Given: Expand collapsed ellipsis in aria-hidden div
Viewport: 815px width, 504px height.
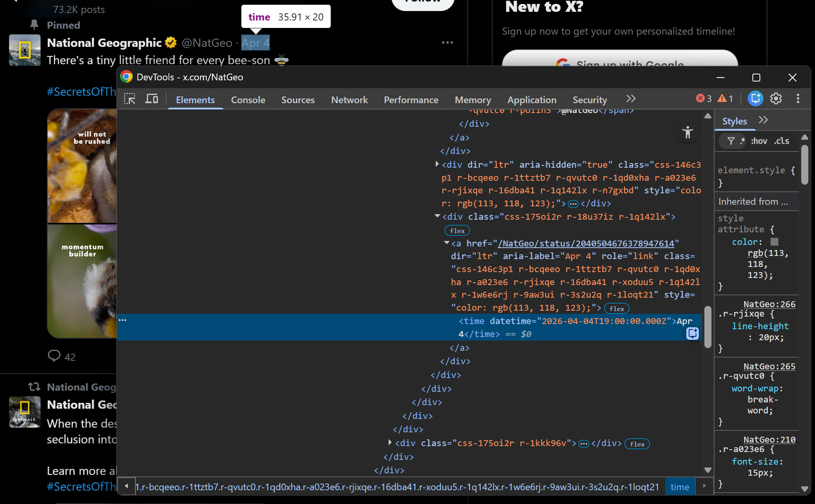Looking at the screenshot, I should pyautogui.click(x=573, y=204).
